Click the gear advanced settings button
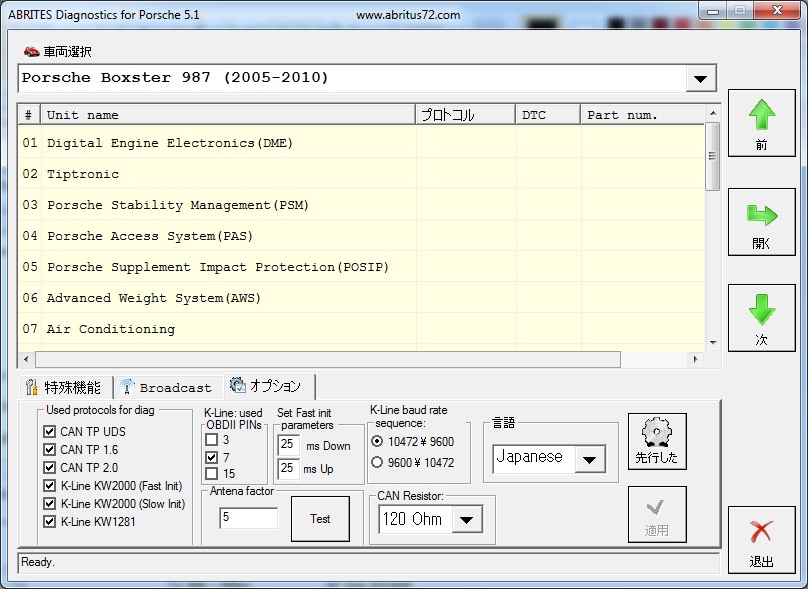Viewport: 808px width, 589px height. [657, 441]
